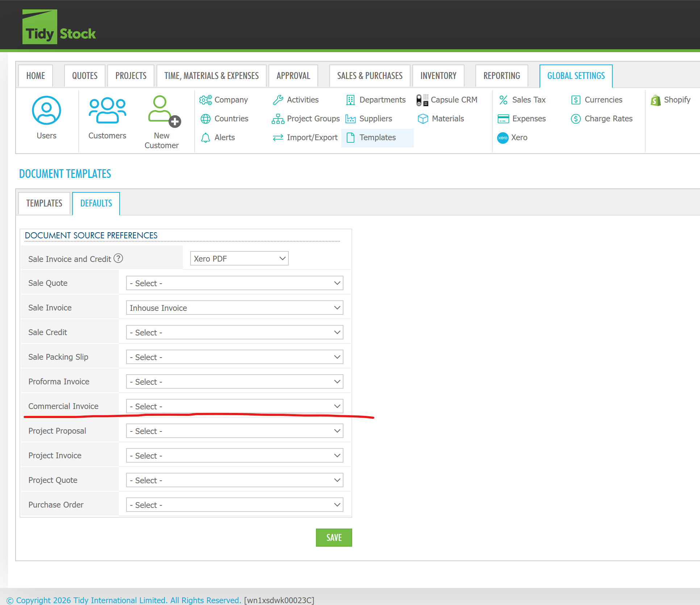
Task: Click the Purchase Order row label
Action: coord(56,505)
